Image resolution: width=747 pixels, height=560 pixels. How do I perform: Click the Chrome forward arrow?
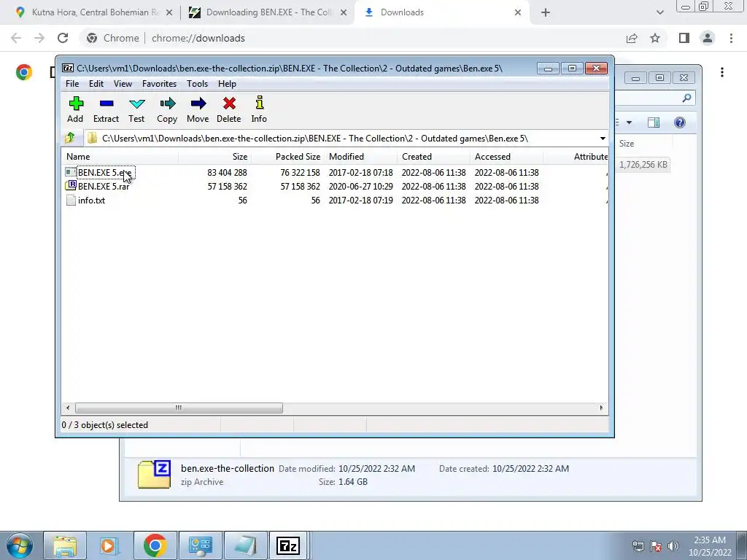(x=39, y=38)
